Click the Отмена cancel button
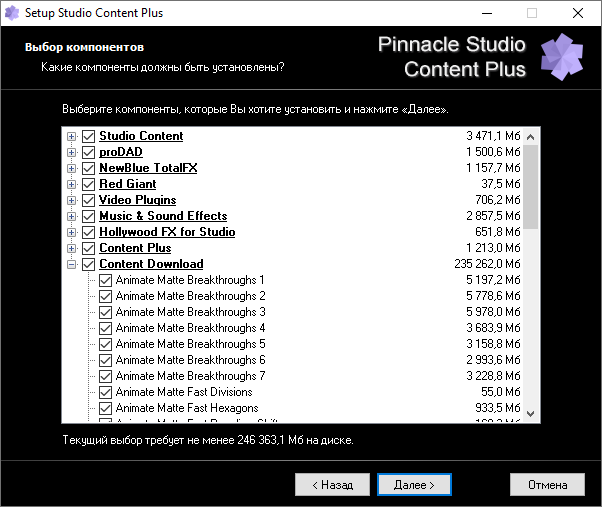 click(x=547, y=485)
